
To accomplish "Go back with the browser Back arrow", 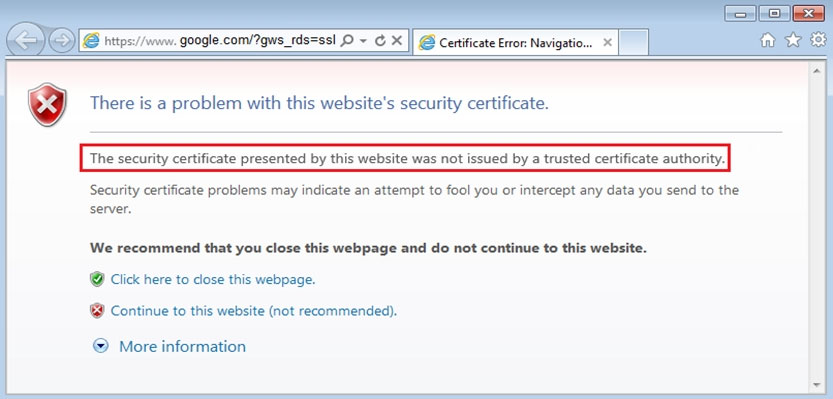I will (x=26, y=41).
